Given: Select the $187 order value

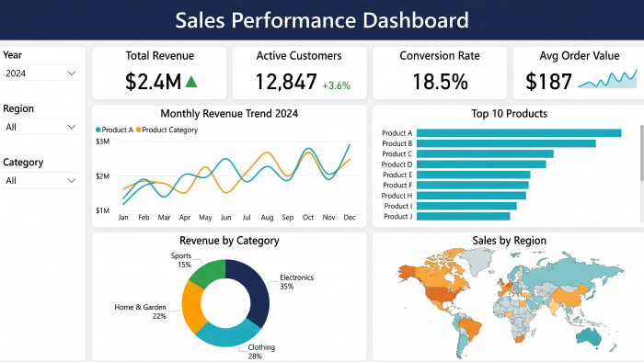Looking at the screenshot, I should (548, 82).
